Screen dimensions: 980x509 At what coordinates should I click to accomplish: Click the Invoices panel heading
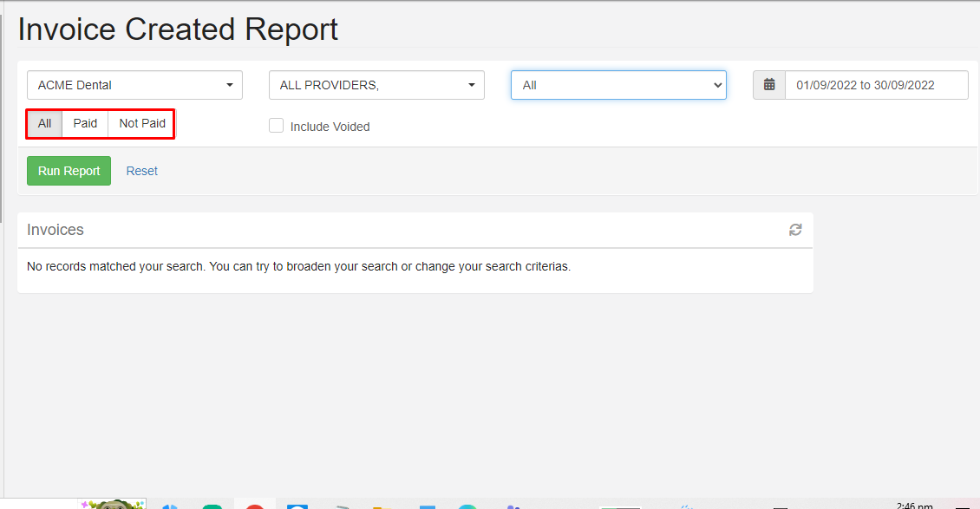tap(56, 230)
